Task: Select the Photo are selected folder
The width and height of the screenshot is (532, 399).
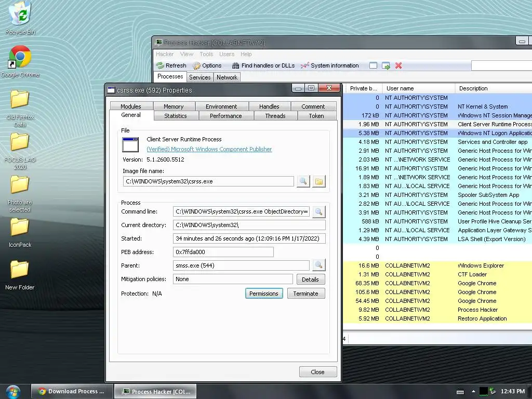Action: [x=20, y=194]
